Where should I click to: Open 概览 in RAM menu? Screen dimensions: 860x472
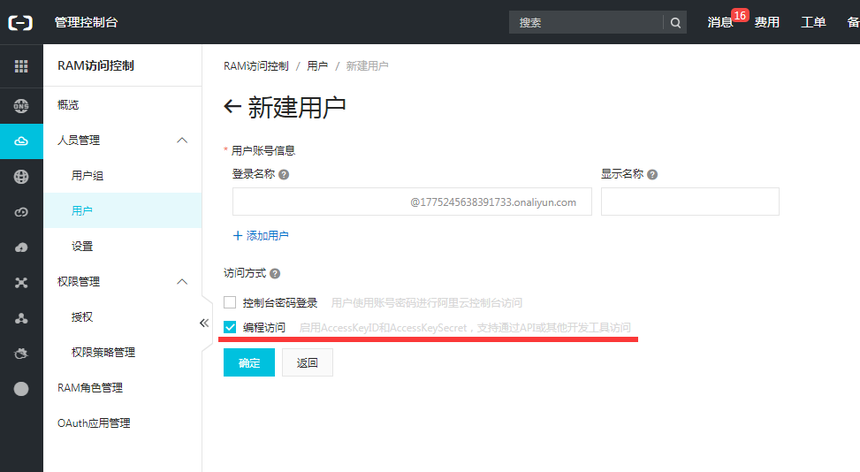68,105
